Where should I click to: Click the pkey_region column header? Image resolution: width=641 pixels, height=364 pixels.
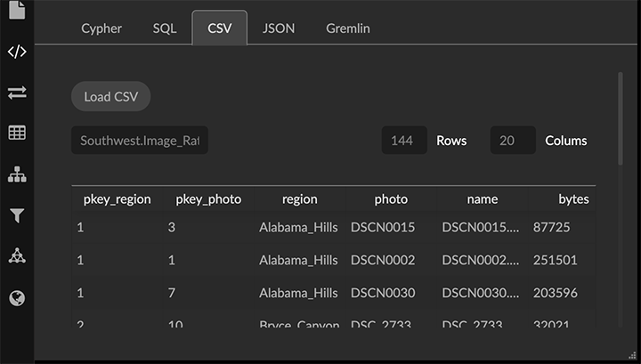coord(117,198)
